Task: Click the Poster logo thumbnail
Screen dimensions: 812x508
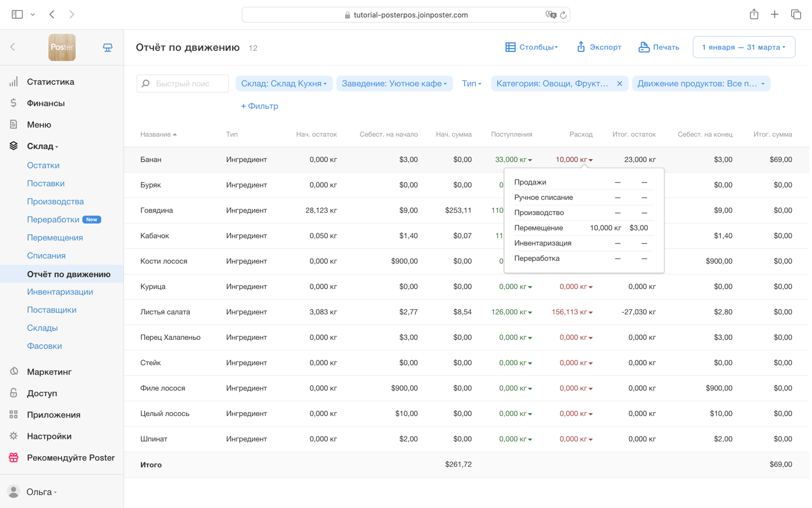Action: [x=62, y=47]
